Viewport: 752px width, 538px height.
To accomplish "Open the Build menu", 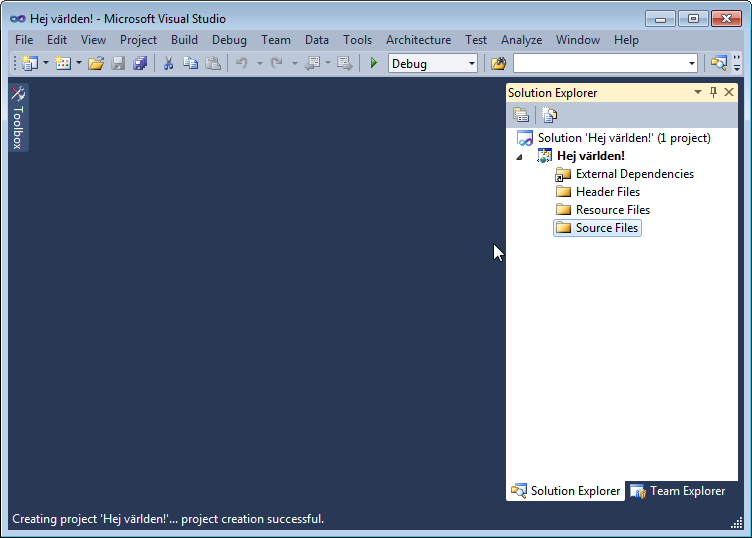I will point(184,40).
